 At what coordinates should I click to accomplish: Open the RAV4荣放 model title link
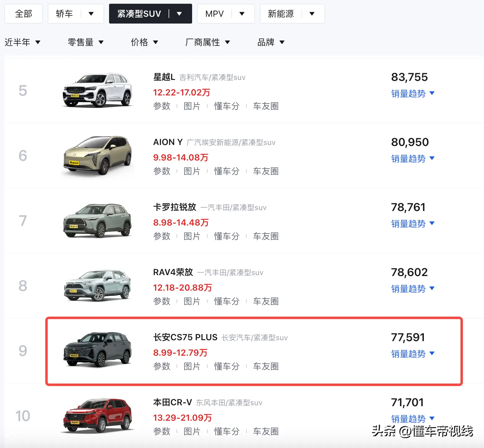click(x=173, y=272)
